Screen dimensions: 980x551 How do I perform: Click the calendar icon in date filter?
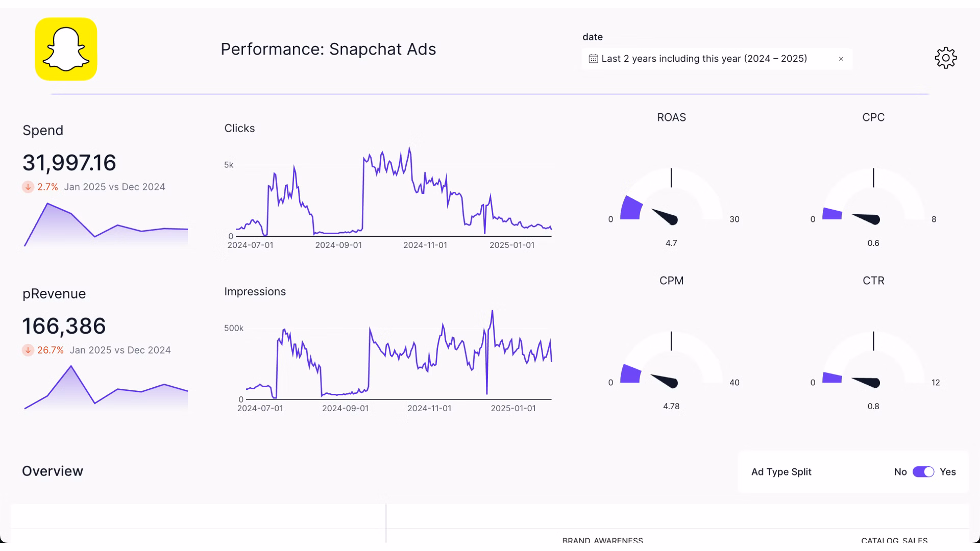(x=593, y=59)
